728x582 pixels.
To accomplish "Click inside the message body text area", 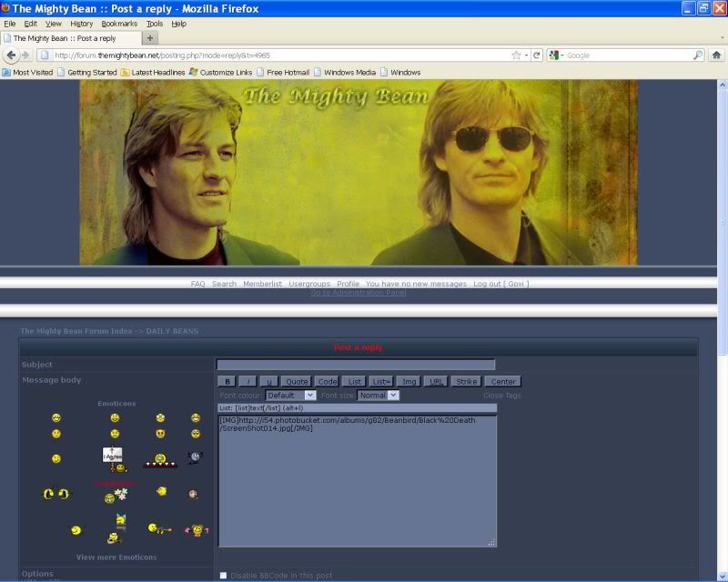I will 358,481.
